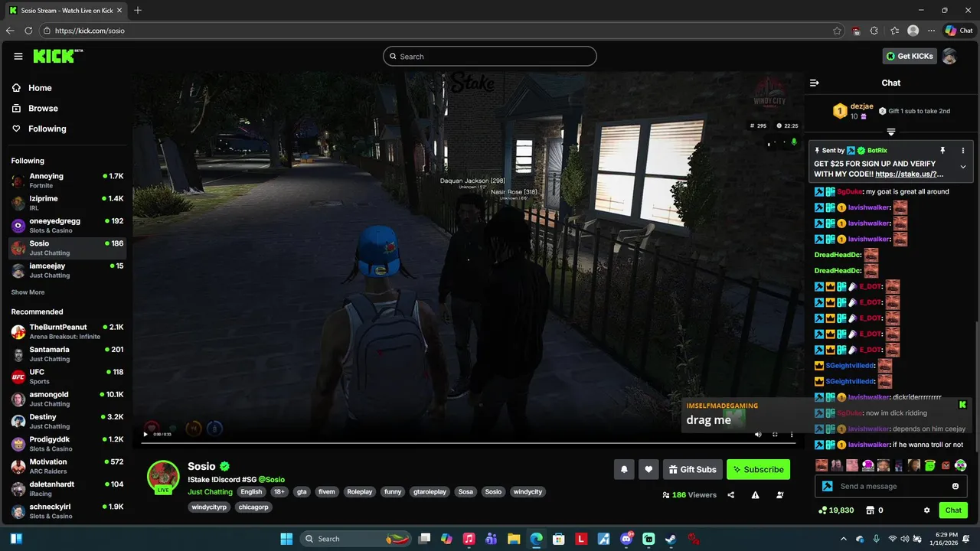This screenshot has width=980, height=551.
Task: Click the Just Chatting category link
Action: [210, 491]
